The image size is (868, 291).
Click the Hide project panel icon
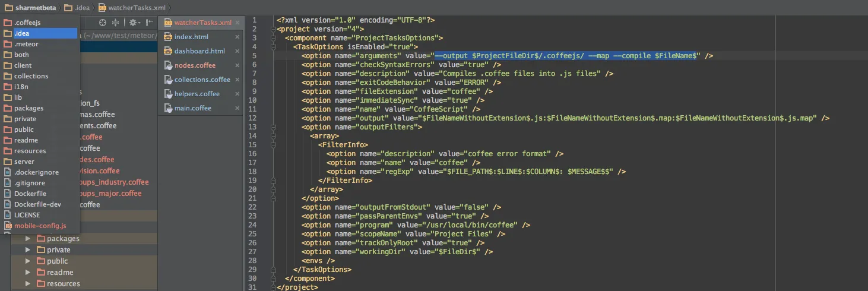pyautogui.click(x=149, y=23)
